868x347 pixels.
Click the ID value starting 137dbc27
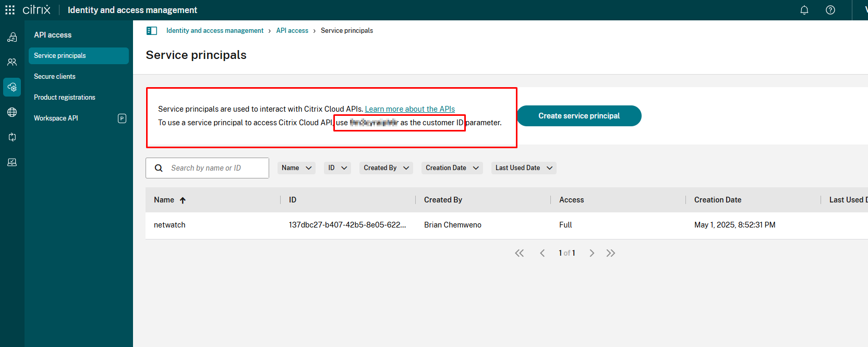click(347, 225)
